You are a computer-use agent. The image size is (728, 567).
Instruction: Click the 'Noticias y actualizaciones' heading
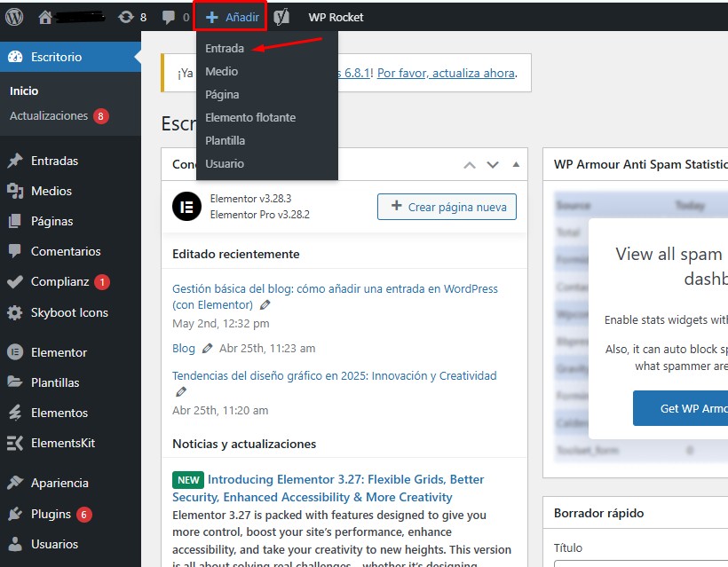pos(244,444)
